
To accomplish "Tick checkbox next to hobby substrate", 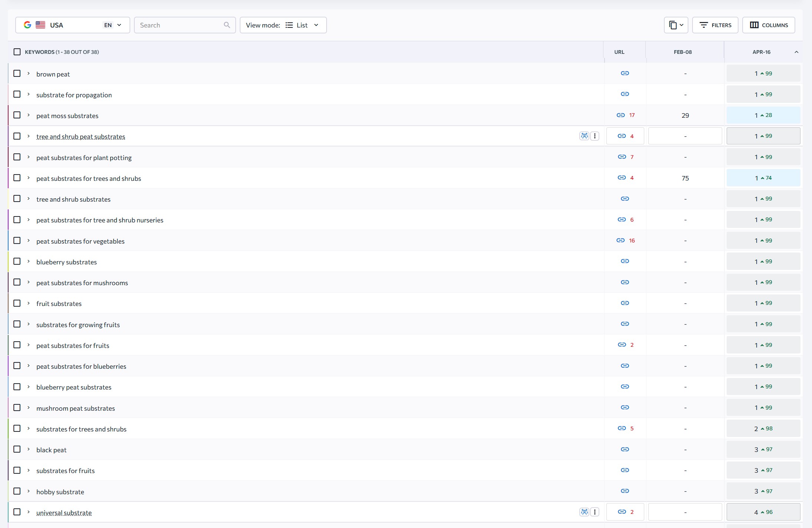I will pos(17,491).
